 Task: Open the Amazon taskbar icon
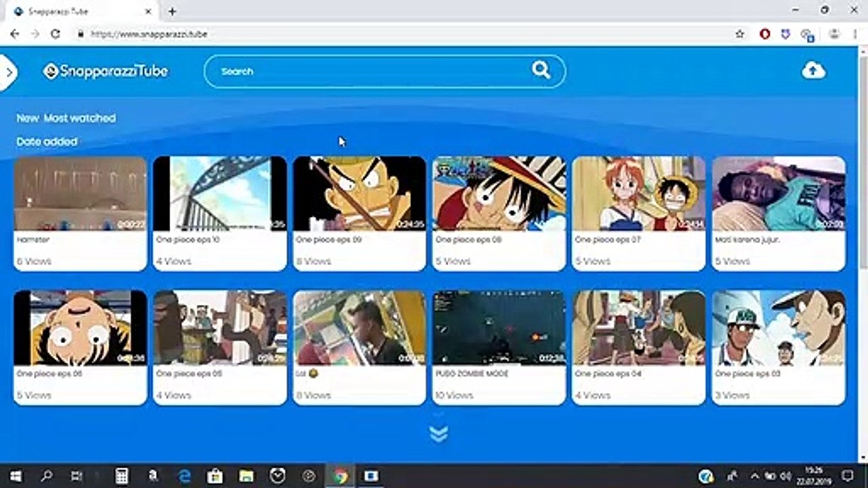click(x=153, y=476)
